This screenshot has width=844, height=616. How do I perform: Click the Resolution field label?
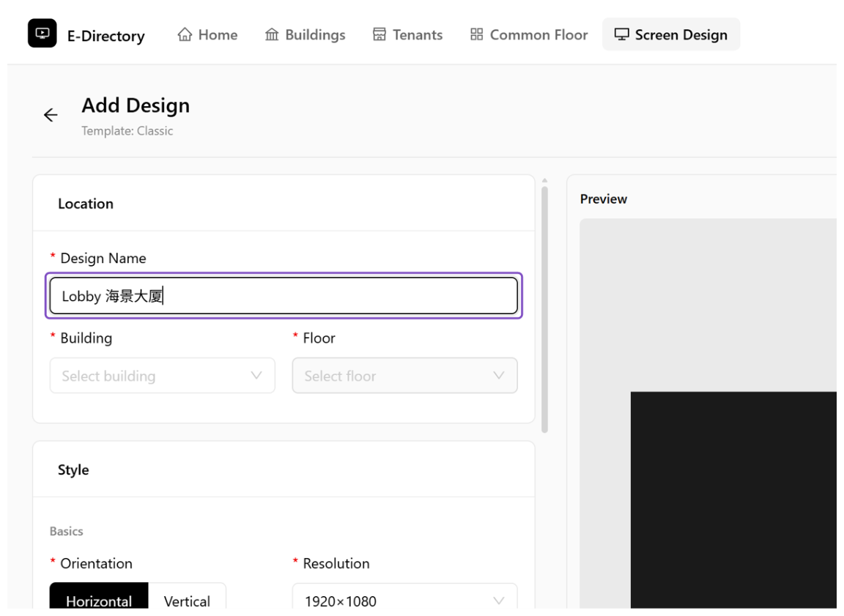(x=336, y=563)
